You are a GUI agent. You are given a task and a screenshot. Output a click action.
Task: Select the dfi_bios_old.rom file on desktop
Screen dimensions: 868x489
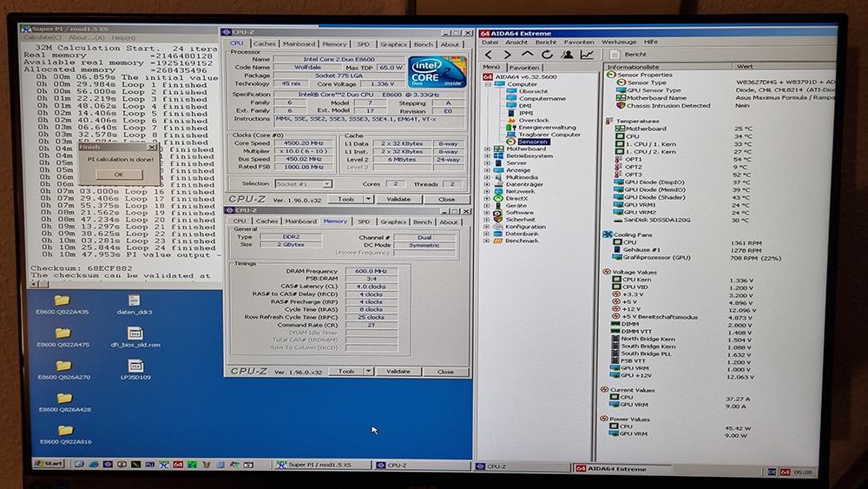coord(135,337)
